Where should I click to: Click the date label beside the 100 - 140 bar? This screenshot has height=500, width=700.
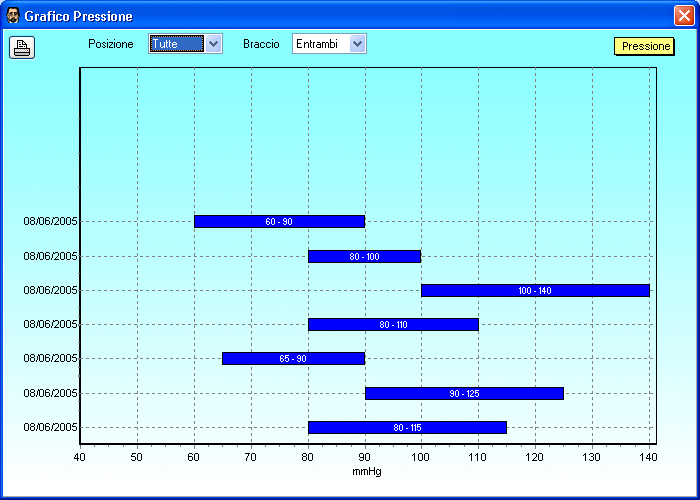[x=50, y=291]
